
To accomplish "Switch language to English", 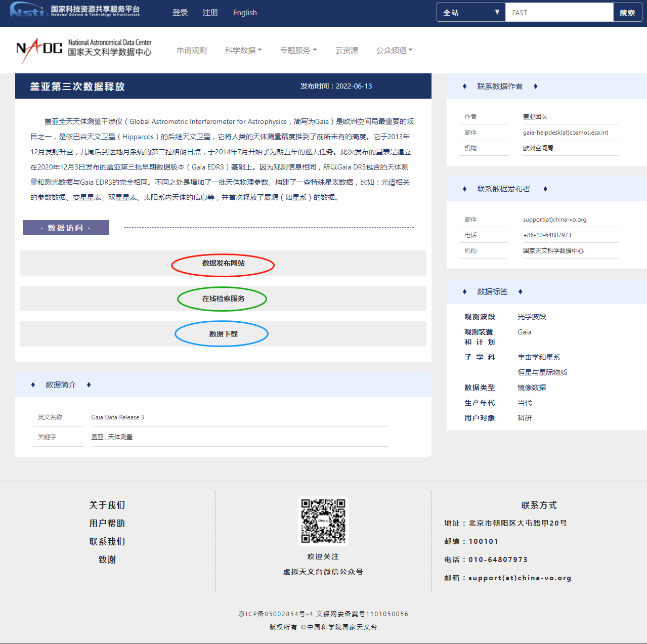I will click(245, 13).
